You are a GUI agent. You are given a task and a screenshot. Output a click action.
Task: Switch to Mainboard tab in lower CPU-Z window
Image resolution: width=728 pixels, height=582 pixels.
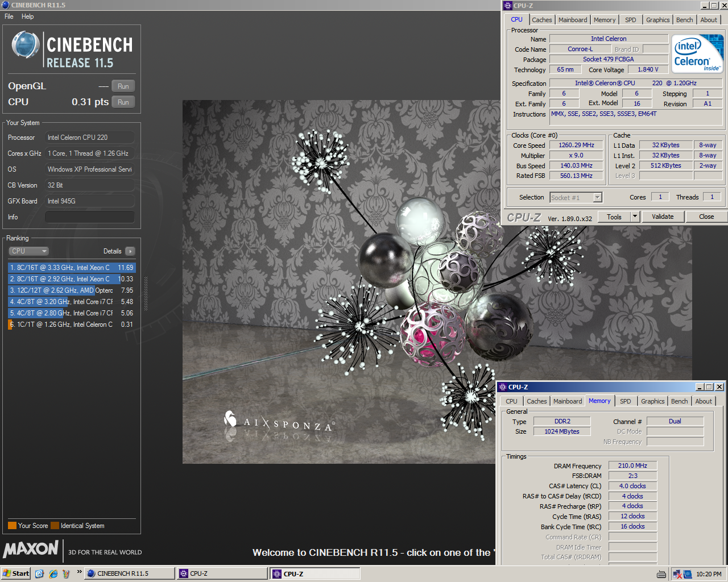click(x=568, y=401)
